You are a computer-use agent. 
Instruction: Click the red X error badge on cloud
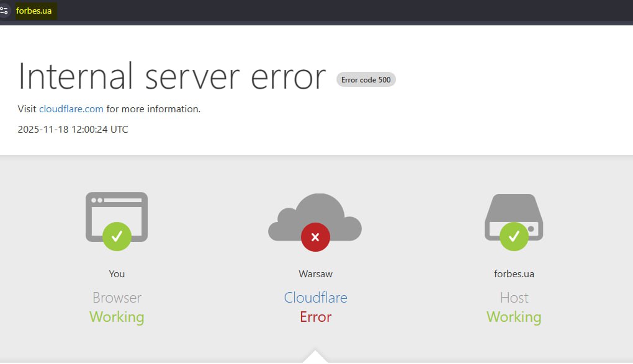[x=315, y=237]
